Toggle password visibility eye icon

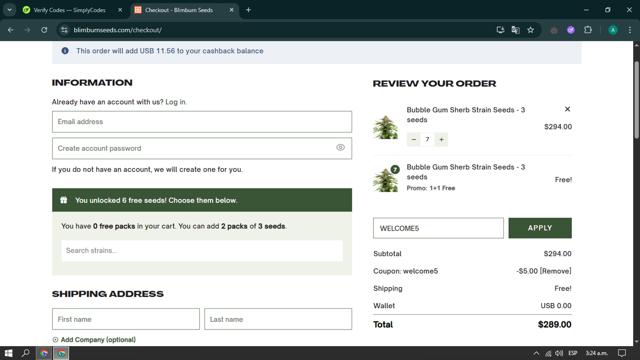coord(340,148)
